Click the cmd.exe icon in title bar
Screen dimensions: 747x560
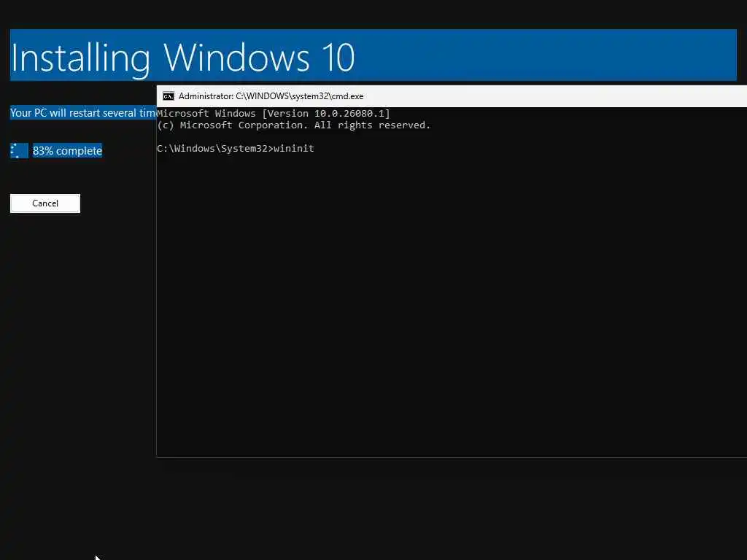click(x=169, y=96)
